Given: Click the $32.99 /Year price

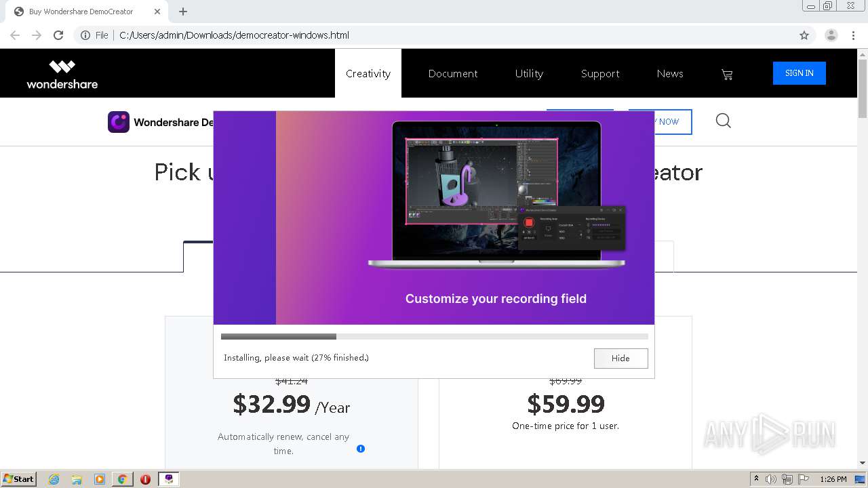Looking at the screenshot, I should (x=292, y=405).
